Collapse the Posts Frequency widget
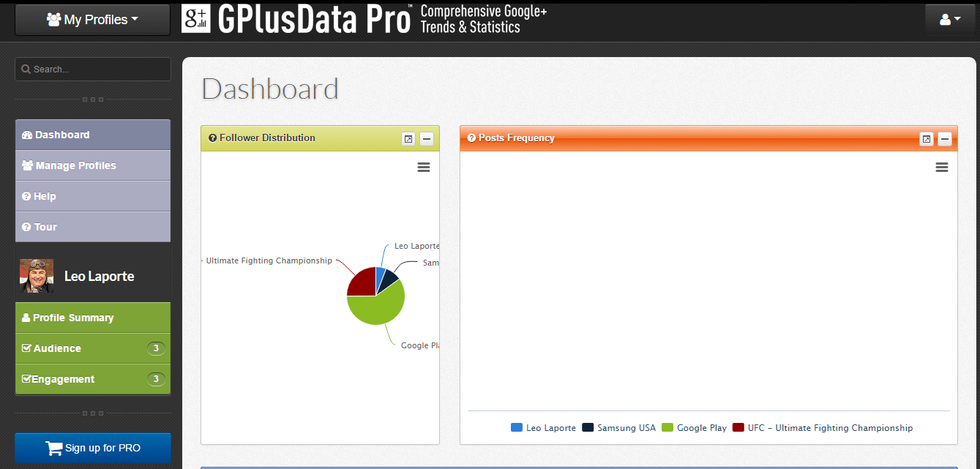The image size is (980, 469). click(945, 138)
